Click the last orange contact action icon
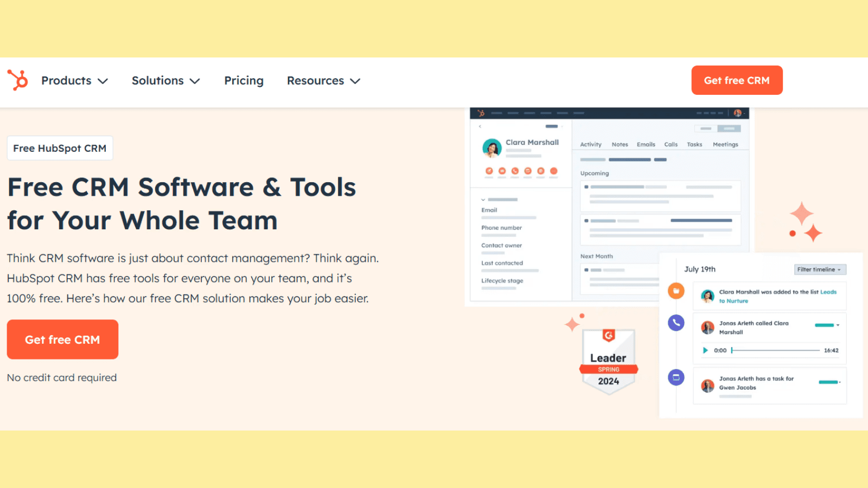Image resolution: width=868 pixels, height=488 pixels. 553,171
